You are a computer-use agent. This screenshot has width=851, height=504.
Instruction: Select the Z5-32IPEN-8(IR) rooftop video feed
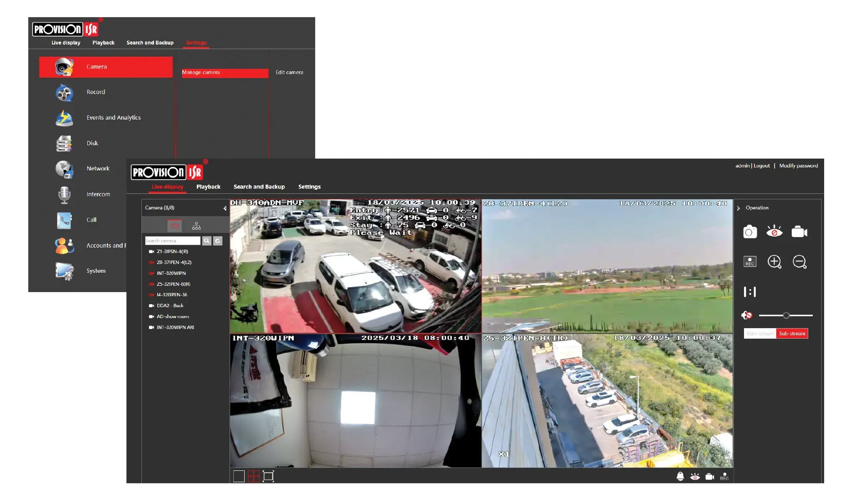(x=607, y=401)
